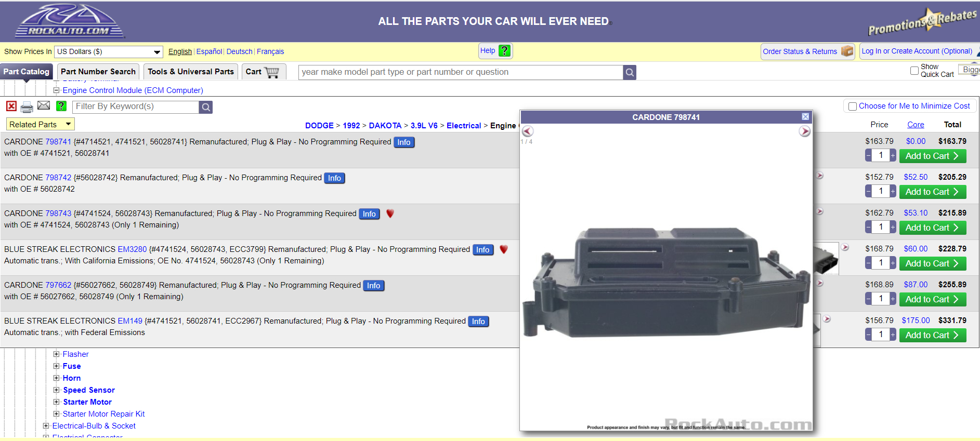Click the green Help question mark icon

(x=504, y=51)
